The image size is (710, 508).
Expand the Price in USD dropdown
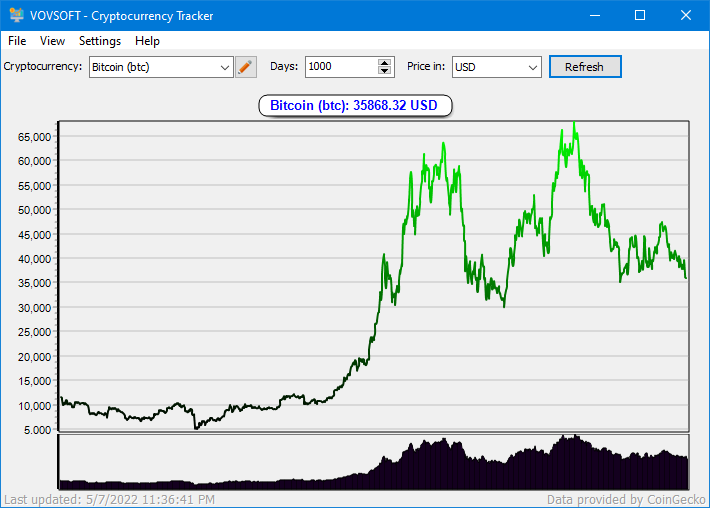pos(496,67)
